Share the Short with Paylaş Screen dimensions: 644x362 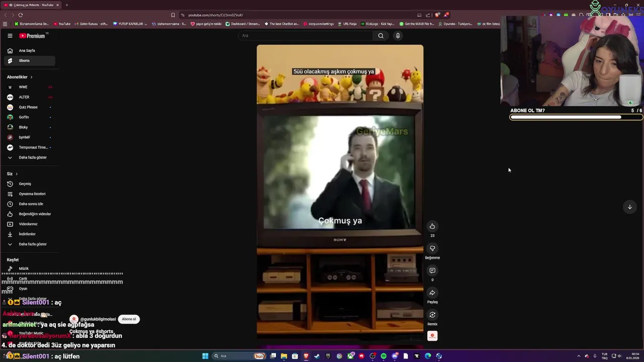[432, 293]
